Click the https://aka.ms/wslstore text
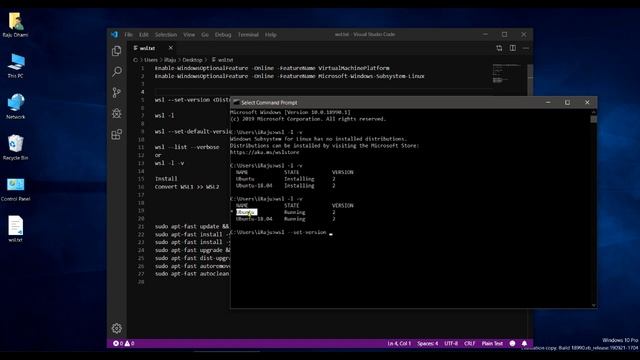The width and height of the screenshot is (640, 360). click(x=264, y=152)
